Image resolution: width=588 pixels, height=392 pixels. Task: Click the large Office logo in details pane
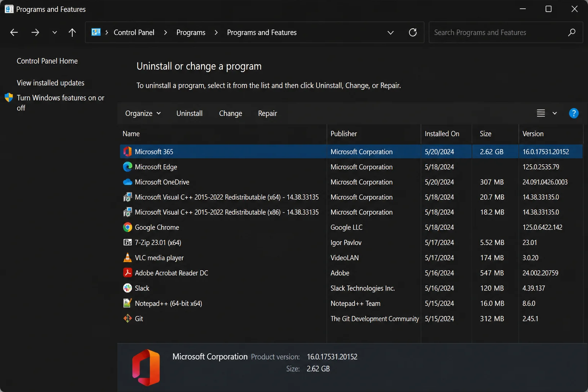click(x=146, y=367)
